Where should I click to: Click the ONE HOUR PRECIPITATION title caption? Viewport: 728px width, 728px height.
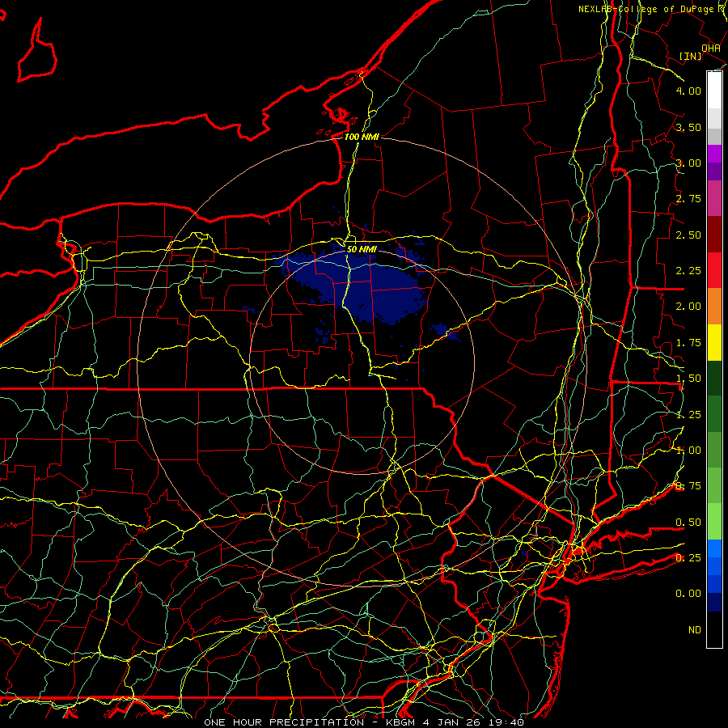(x=364, y=722)
